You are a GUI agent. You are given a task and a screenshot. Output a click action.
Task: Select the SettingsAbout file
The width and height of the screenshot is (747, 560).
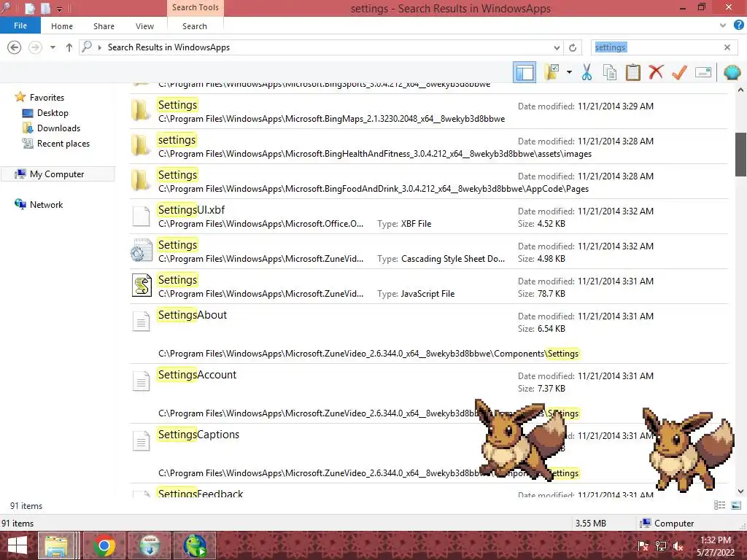(x=429, y=334)
